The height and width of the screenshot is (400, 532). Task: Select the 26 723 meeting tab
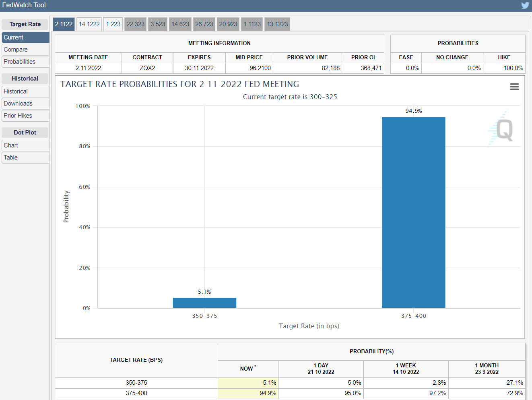pyautogui.click(x=204, y=24)
